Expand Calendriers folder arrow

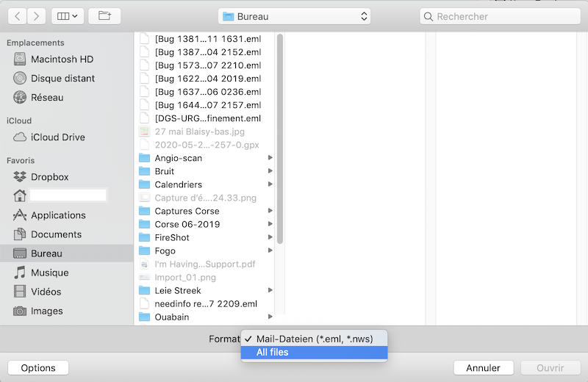tap(270, 184)
